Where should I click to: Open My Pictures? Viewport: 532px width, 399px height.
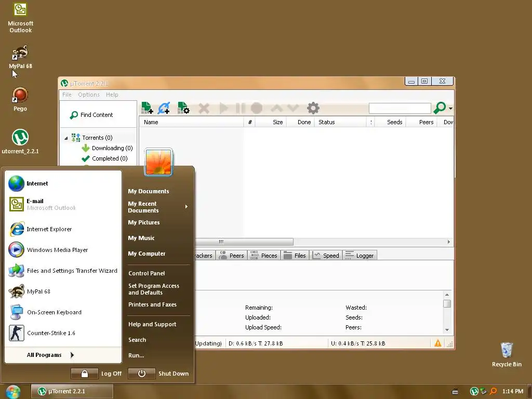point(144,222)
